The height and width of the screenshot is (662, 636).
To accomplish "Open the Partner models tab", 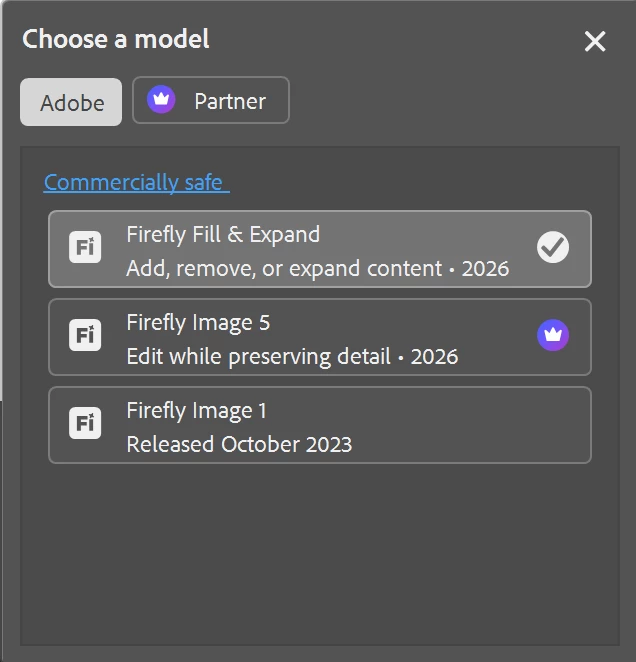I will 211,100.
